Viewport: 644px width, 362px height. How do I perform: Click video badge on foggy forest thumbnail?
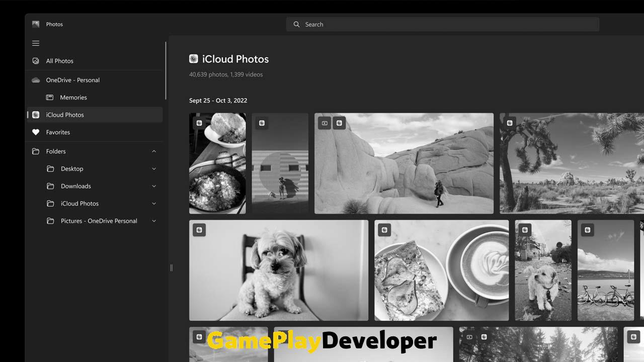pyautogui.click(x=469, y=337)
